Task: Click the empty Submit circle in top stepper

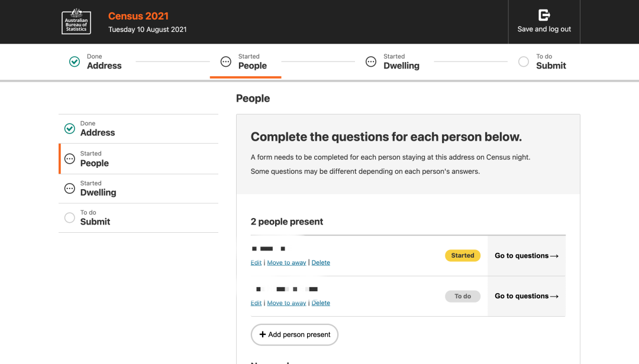Action: 524,61
